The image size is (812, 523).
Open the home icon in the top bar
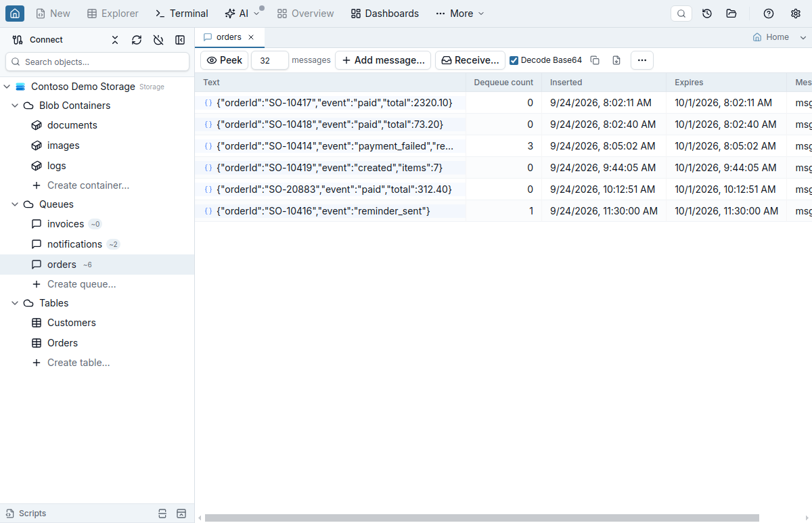(x=15, y=14)
